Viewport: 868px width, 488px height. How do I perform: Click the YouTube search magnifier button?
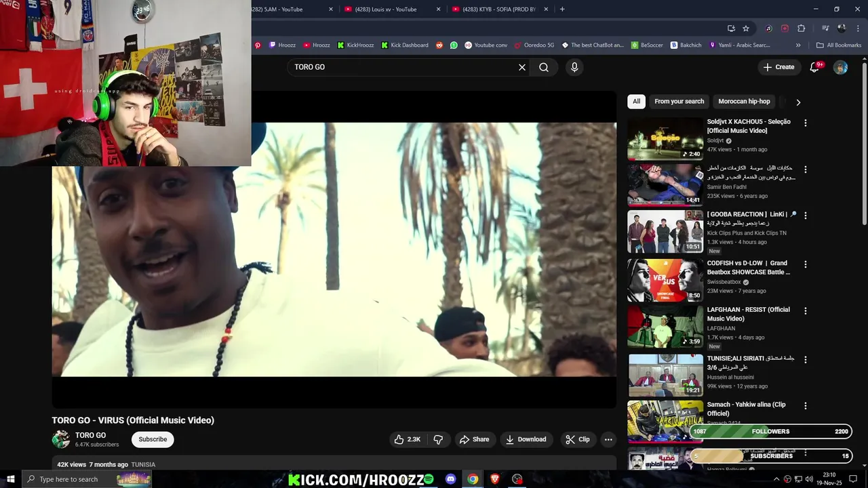click(x=544, y=67)
